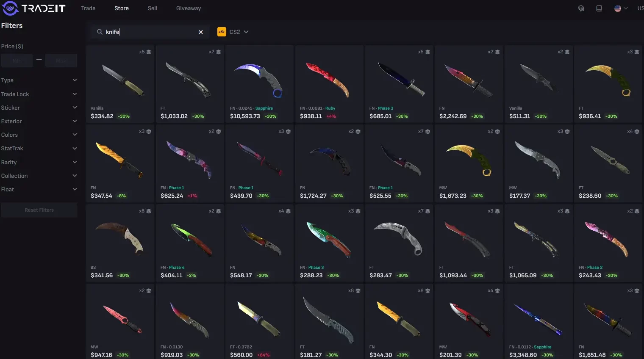Image resolution: width=644 pixels, height=359 pixels.
Task: Switch to the Trade tab
Action: point(88,8)
